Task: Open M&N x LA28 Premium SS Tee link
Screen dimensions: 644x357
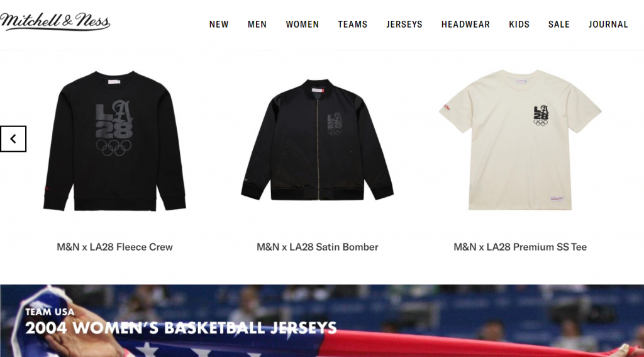Action: 520,247
